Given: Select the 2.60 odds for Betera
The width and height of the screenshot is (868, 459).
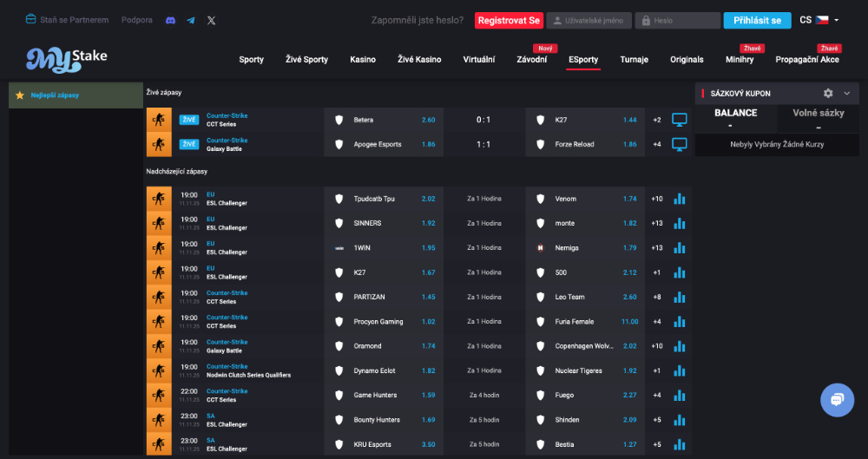Looking at the screenshot, I should 428,120.
